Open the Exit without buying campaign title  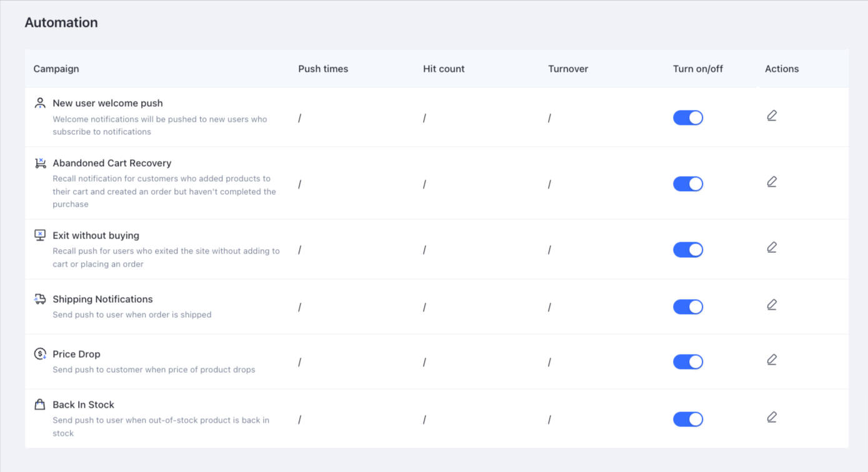pyautogui.click(x=96, y=235)
